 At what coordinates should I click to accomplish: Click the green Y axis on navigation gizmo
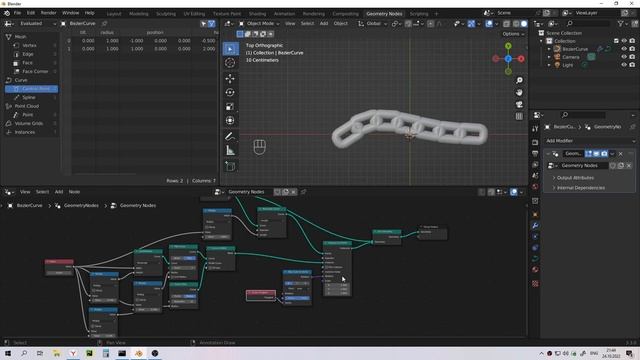(x=508, y=46)
